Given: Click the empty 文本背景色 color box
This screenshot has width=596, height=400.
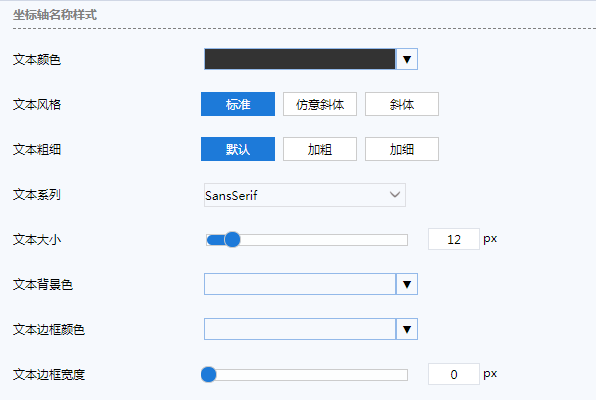Looking at the screenshot, I should (300, 284).
